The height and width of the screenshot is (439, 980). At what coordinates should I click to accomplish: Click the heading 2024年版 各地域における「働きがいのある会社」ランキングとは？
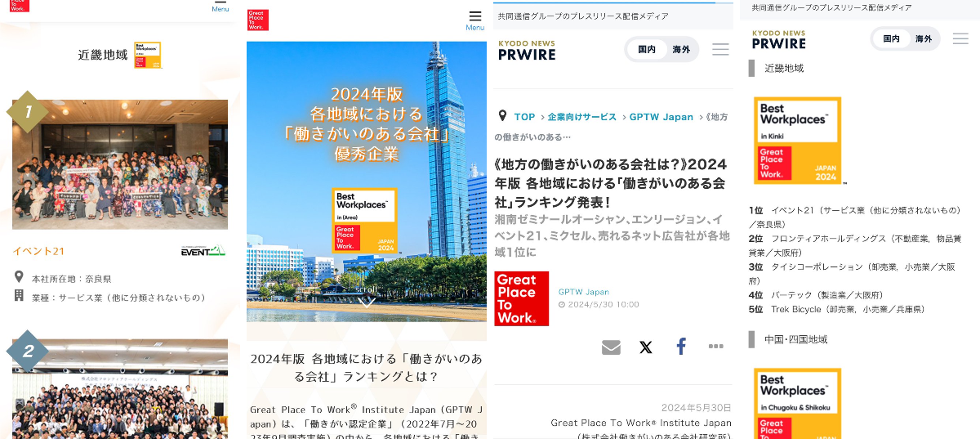tap(367, 368)
